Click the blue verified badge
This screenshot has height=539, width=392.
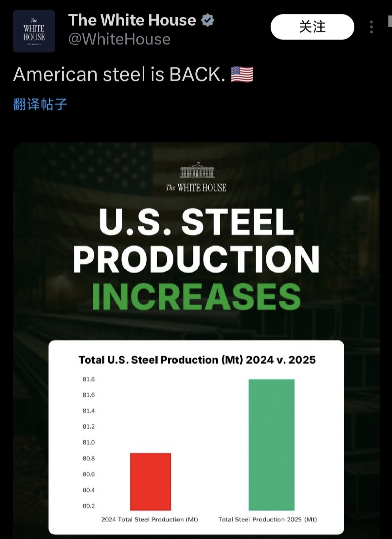[x=207, y=20]
